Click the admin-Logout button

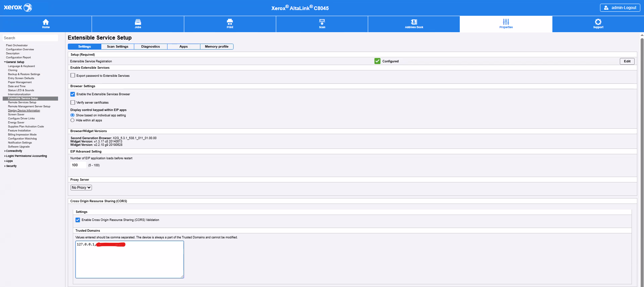(x=620, y=8)
